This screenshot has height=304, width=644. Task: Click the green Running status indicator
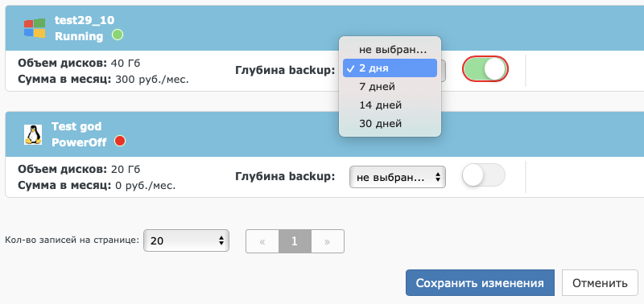(x=118, y=35)
